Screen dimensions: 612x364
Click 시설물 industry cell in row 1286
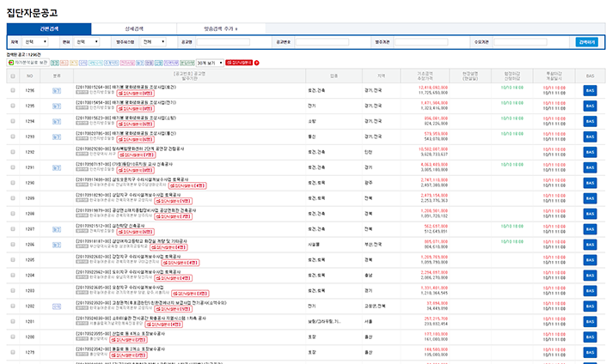[314, 245]
